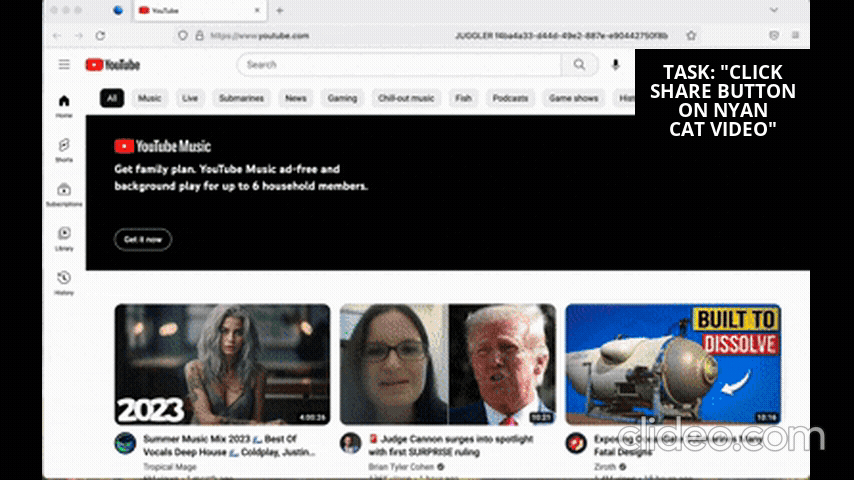
Task: Click the browser address bar URL
Action: tap(260, 35)
